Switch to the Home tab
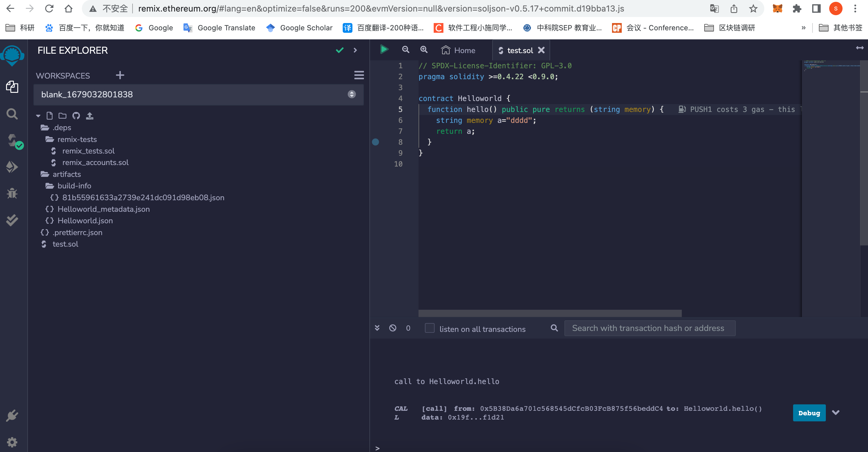Image resolution: width=868 pixels, height=452 pixels. point(458,50)
